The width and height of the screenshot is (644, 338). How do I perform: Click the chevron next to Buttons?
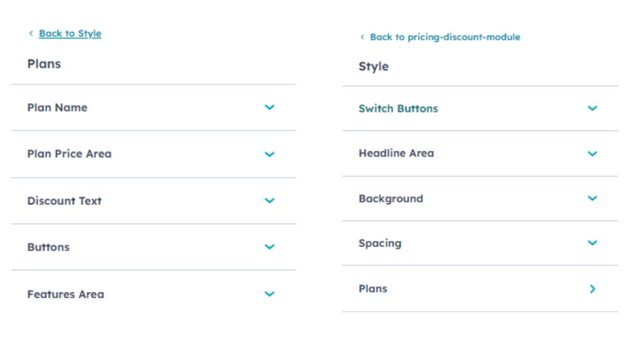tap(270, 247)
